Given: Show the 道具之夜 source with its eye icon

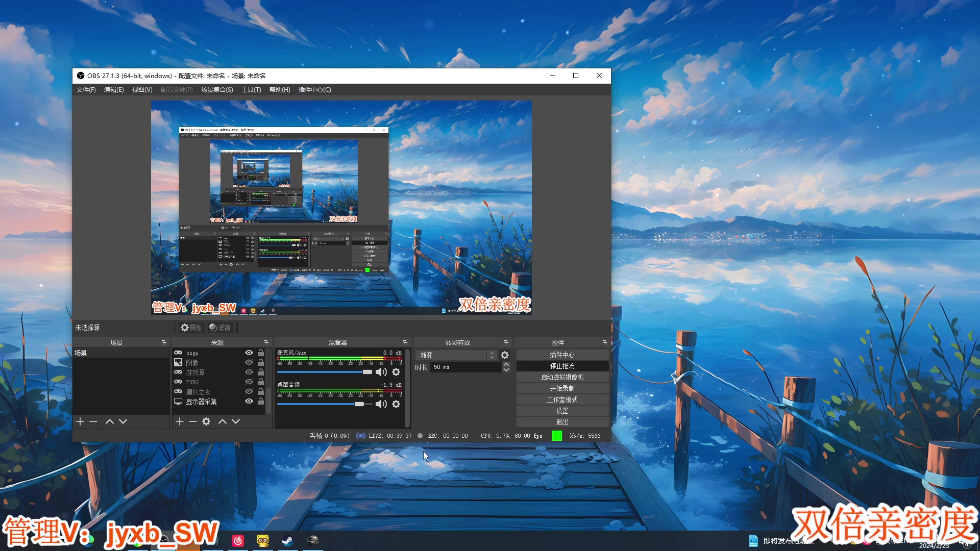Looking at the screenshot, I should (249, 391).
